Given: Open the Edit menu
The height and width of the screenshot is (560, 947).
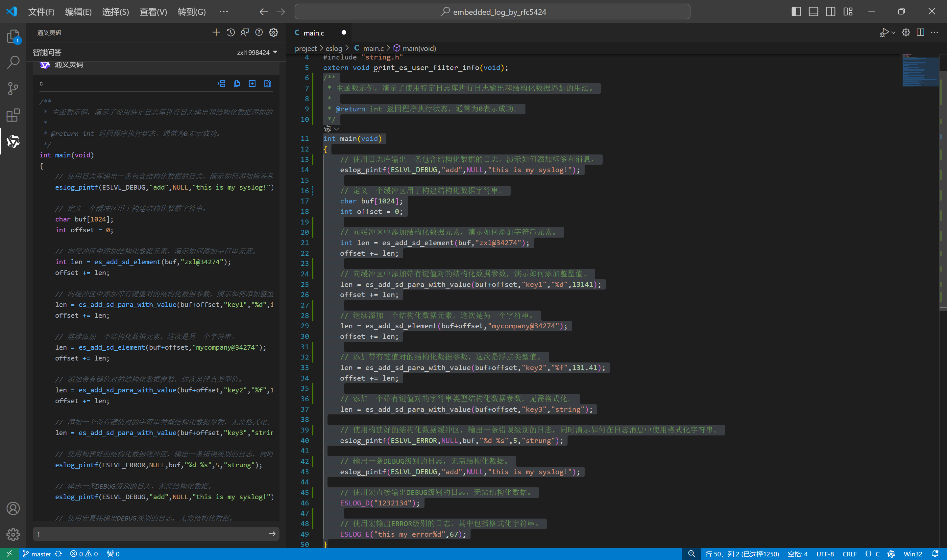Looking at the screenshot, I should 79,12.
